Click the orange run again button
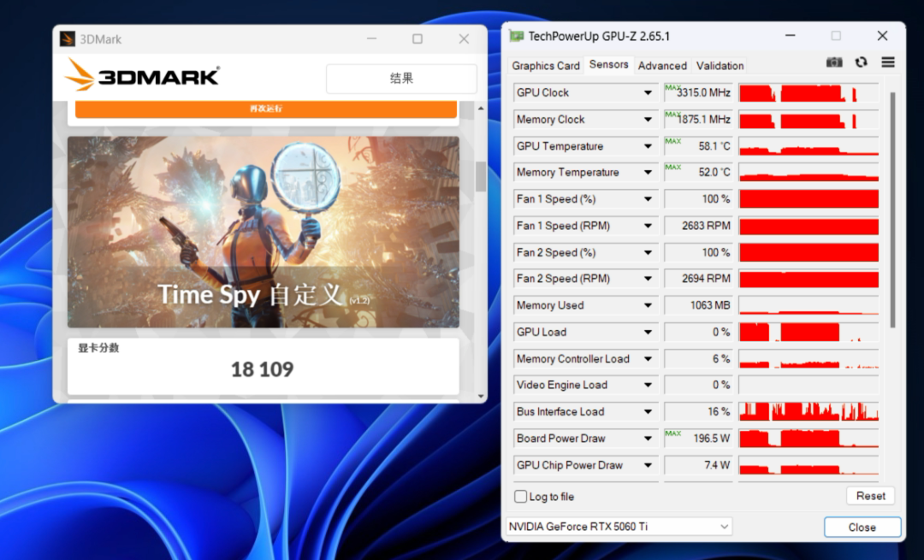924x560 pixels. coord(265,109)
